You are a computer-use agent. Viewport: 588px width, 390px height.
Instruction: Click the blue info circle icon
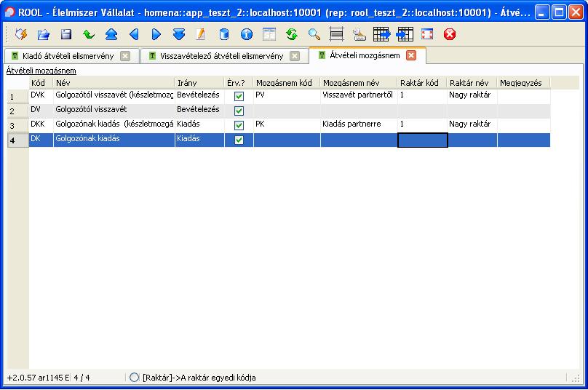246,34
